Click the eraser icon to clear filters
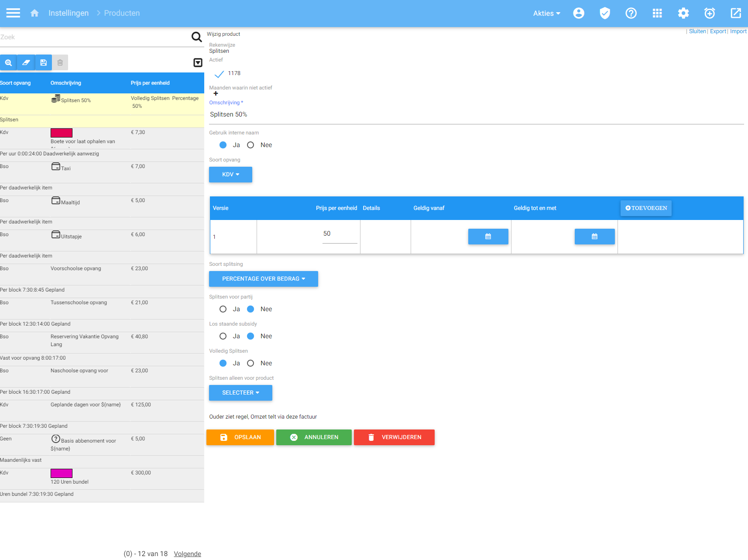748x560 pixels. (x=26, y=62)
